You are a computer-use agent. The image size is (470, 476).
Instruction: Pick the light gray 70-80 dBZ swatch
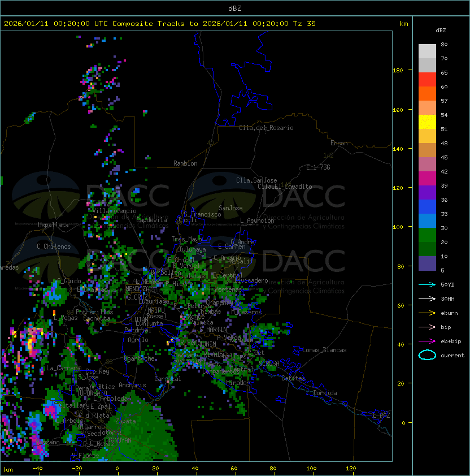point(427,51)
